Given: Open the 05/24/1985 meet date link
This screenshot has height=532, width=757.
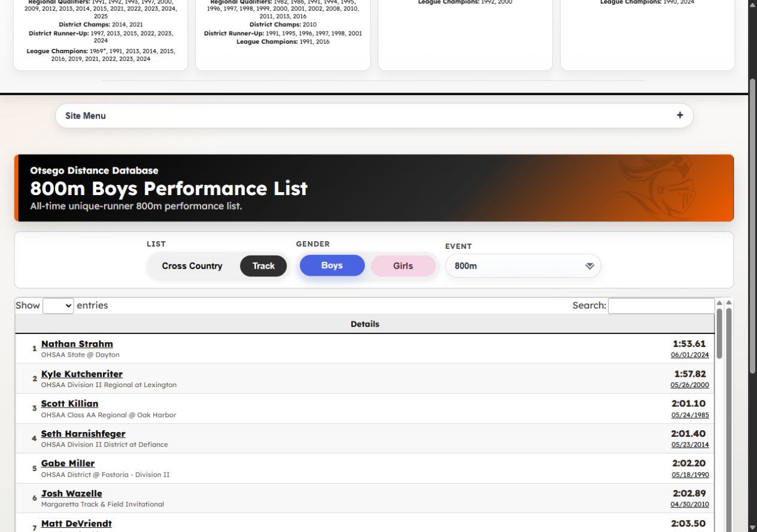Looking at the screenshot, I should (689, 415).
